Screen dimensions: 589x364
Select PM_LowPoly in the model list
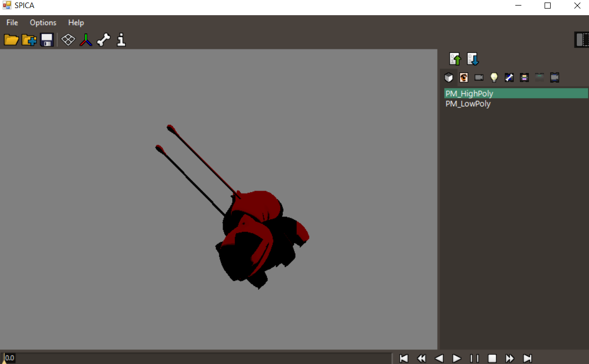tap(516, 103)
